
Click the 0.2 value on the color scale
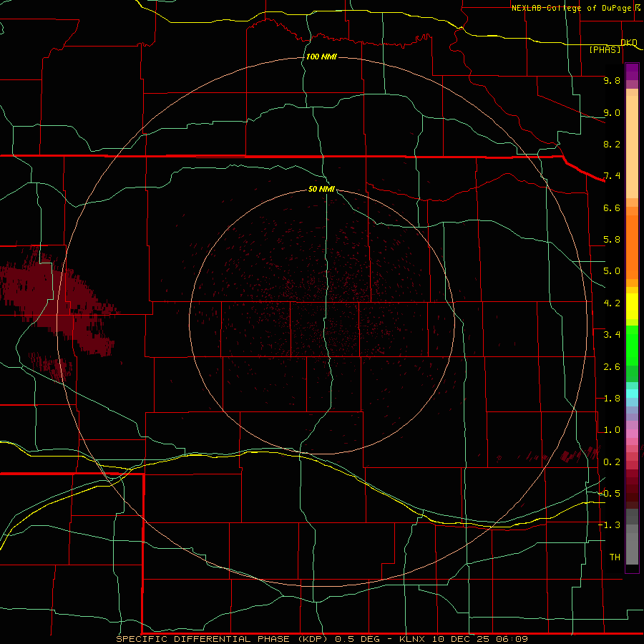tap(612, 462)
